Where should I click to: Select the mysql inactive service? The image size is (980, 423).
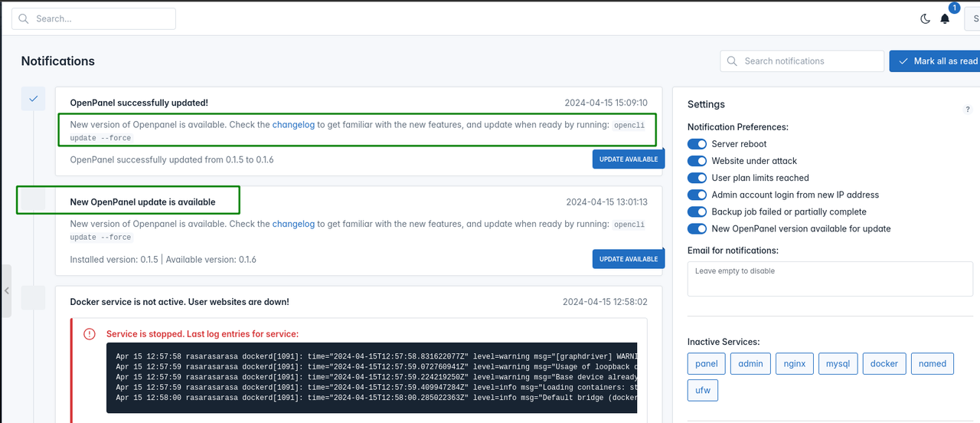[x=838, y=364]
